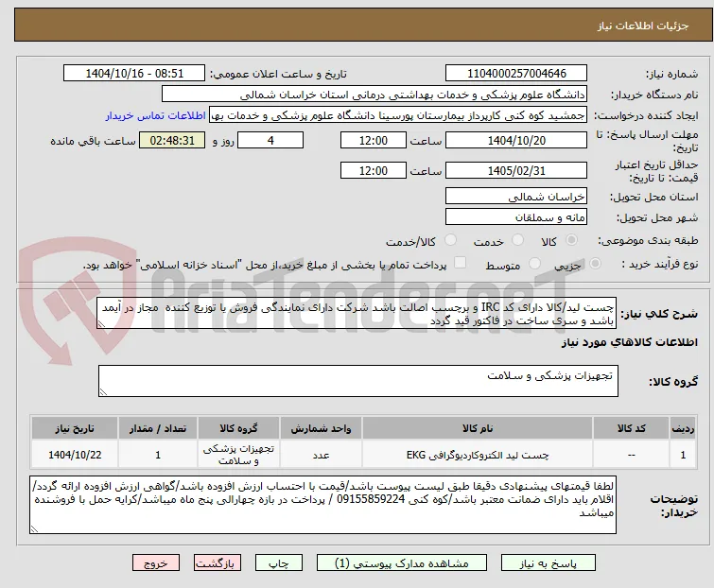Open مشاهده مدارک پیوستی (1) button

point(402,563)
